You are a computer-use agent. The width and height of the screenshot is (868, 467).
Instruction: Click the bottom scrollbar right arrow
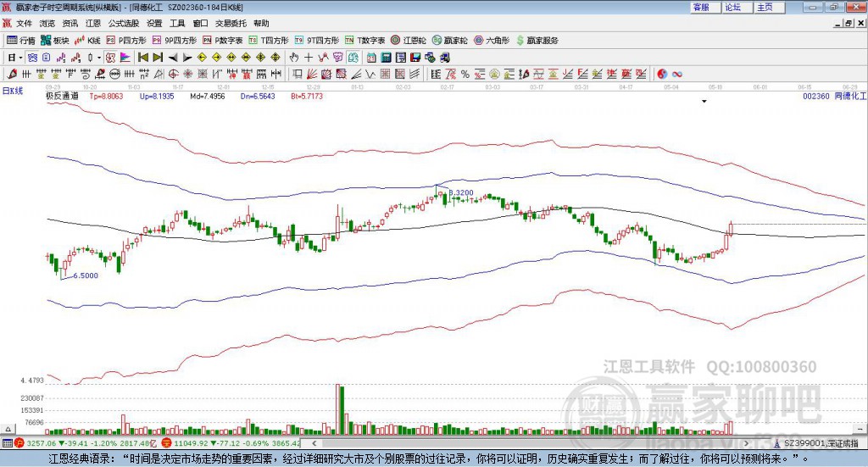point(746,443)
